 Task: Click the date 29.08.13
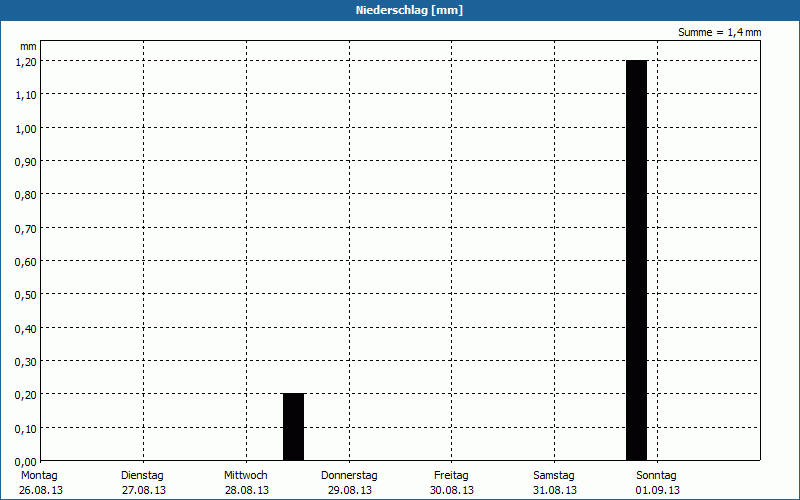pos(349,490)
